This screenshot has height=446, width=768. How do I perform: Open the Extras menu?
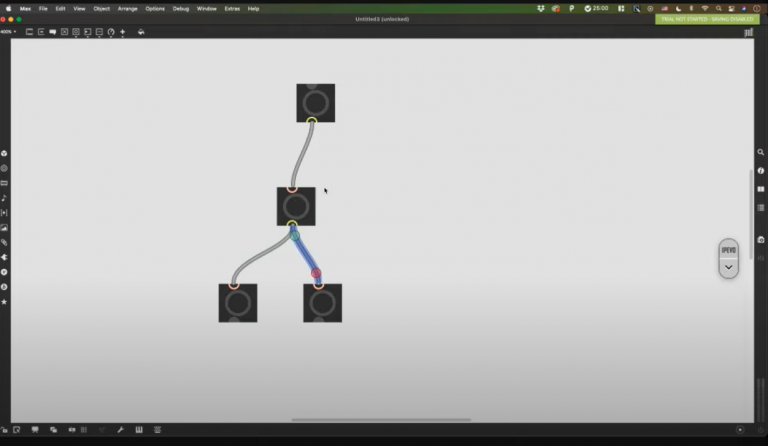[232, 8]
